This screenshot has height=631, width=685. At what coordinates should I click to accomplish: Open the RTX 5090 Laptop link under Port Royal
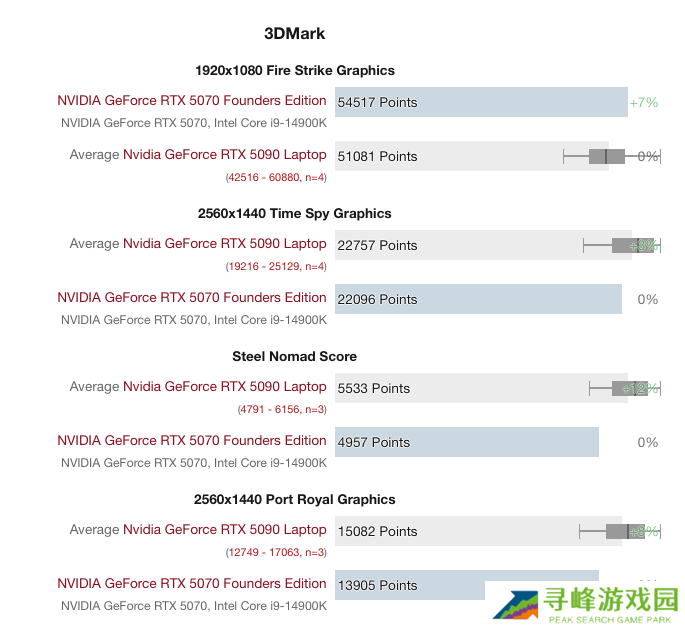tap(225, 530)
